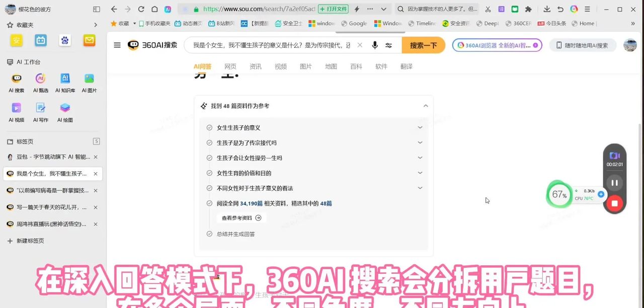Open 查看参考资料 to view references
Screen dimensions: 644x308
[240, 217]
